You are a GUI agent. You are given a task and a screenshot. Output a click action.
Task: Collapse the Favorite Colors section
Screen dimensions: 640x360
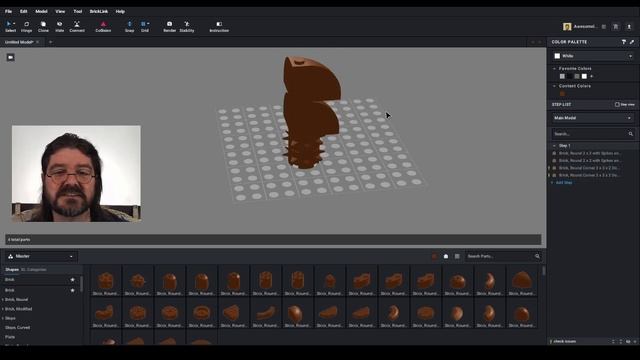(x=554, y=69)
